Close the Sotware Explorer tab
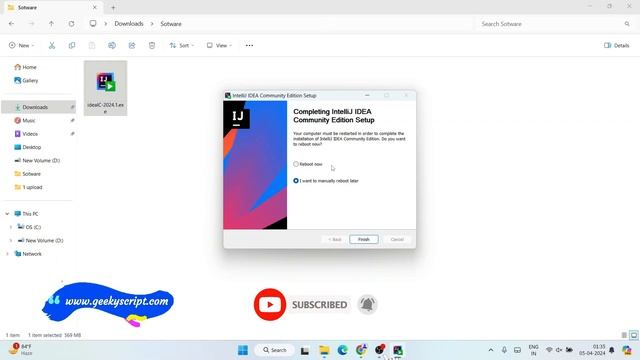This screenshot has width=640, height=360. (x=95, y=7)
